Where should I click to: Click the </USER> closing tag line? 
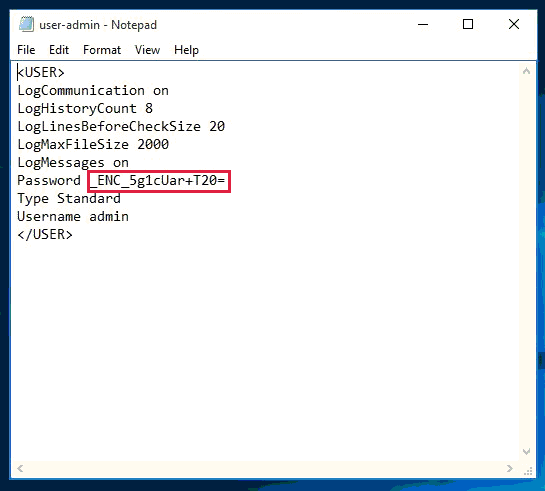pos(45,235)
